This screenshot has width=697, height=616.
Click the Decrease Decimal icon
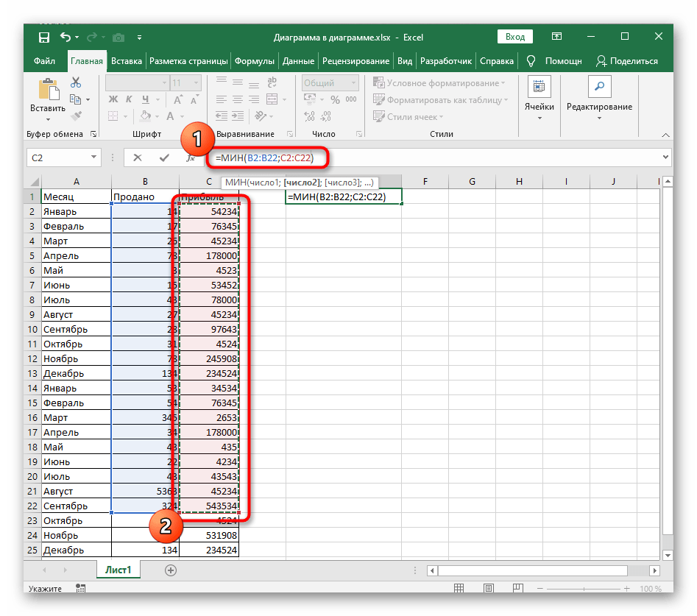point(326,116)
